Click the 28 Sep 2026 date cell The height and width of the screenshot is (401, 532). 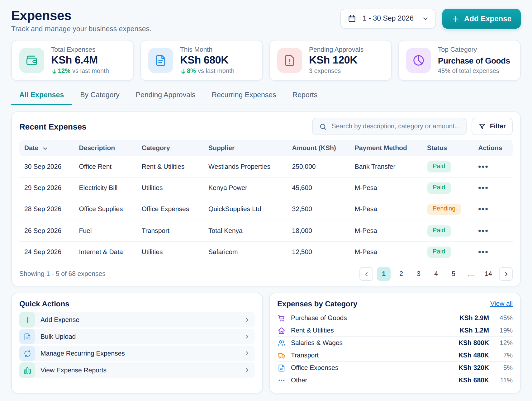point(43,209)
